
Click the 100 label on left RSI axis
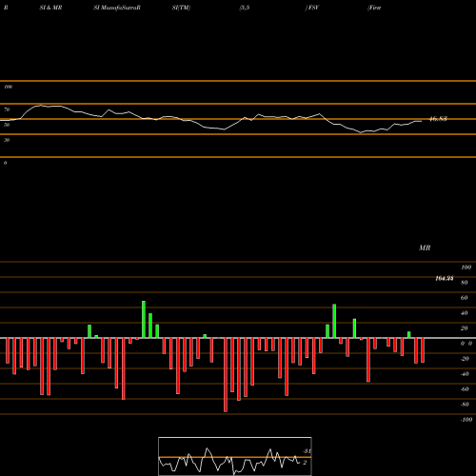pos(8,87)
